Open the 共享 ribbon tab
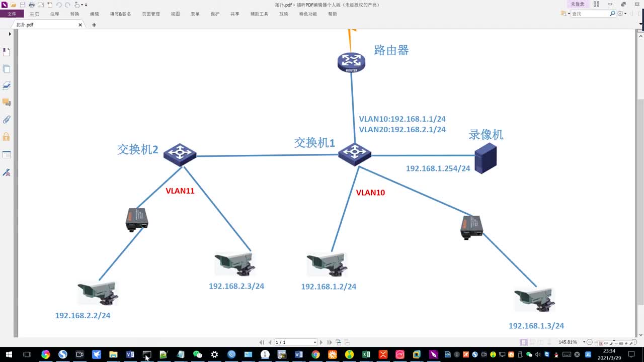 [235, 14]
